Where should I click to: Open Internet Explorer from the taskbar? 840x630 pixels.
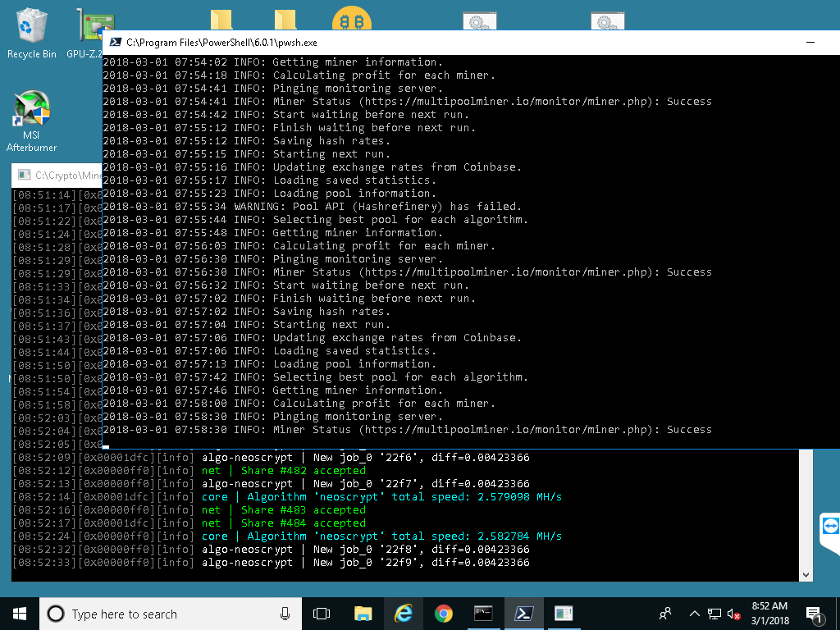[x=404, y=613]
